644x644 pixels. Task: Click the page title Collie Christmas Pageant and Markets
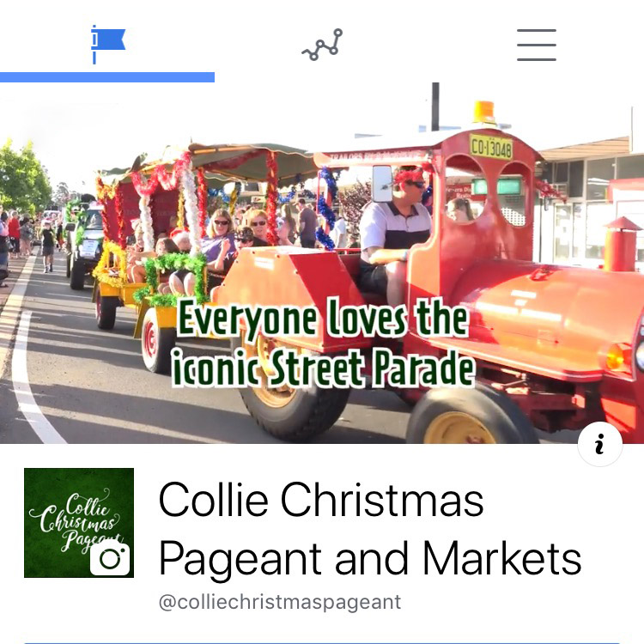point(369,529)
